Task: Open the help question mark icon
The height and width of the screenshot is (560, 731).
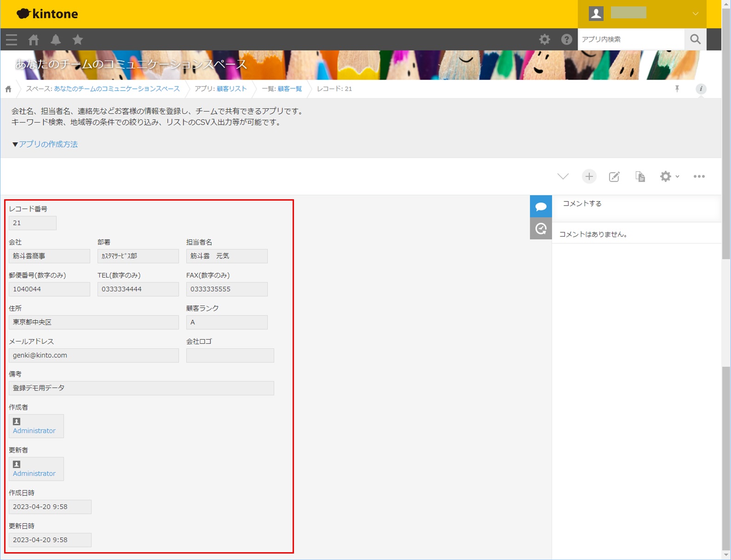Action: (567, 40)
